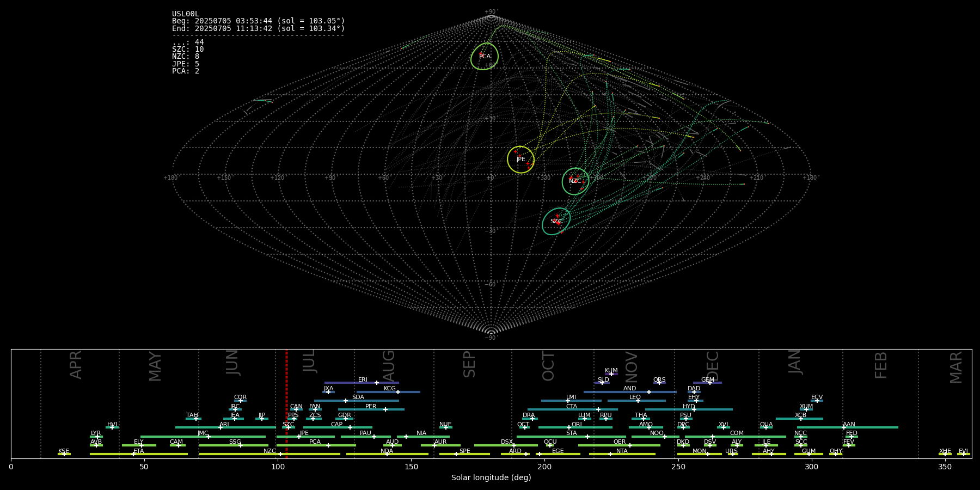This screenshot has height=490, width=980.
Task: Click the End: 20250705 11:13:42 line
Action: pyautogui.click(x=259, y=28)
